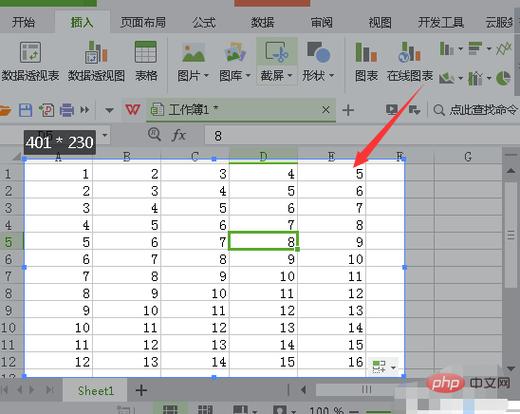
Task: Open the column chart dropdown arrow
Action: (461, 49)
